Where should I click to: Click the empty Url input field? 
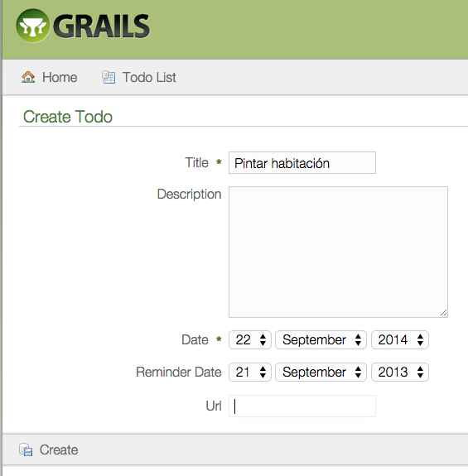pos(302,406)
